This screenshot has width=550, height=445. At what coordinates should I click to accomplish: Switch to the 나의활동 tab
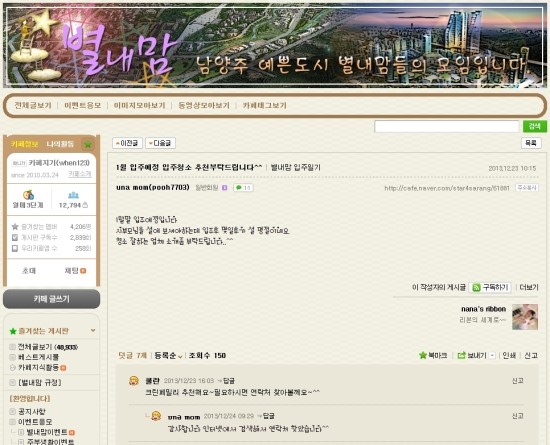60,144
